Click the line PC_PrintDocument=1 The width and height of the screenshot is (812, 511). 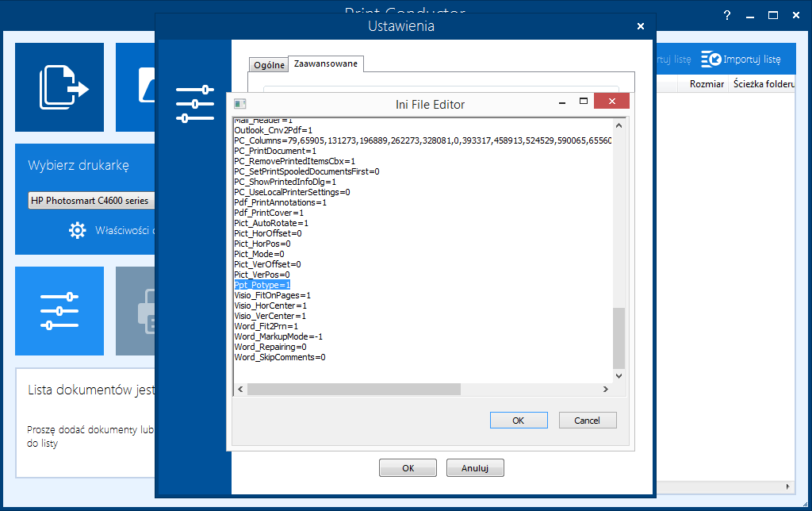pos(275,151)
